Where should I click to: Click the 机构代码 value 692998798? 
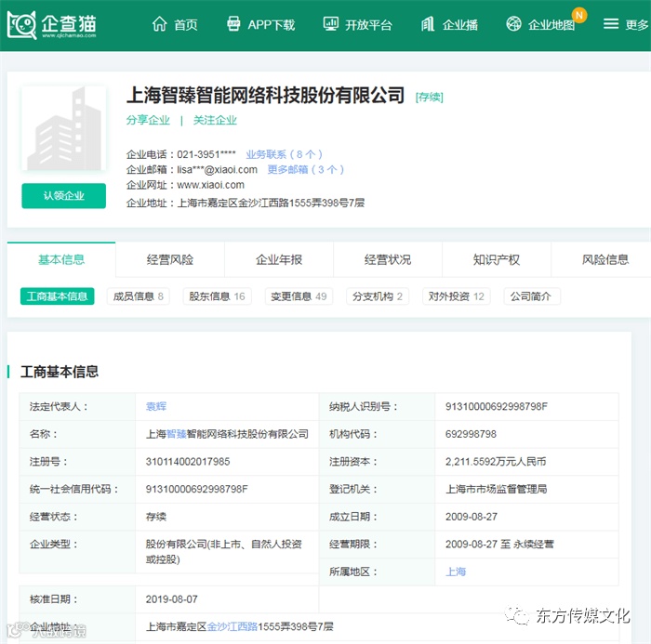(x=472, y=434)
